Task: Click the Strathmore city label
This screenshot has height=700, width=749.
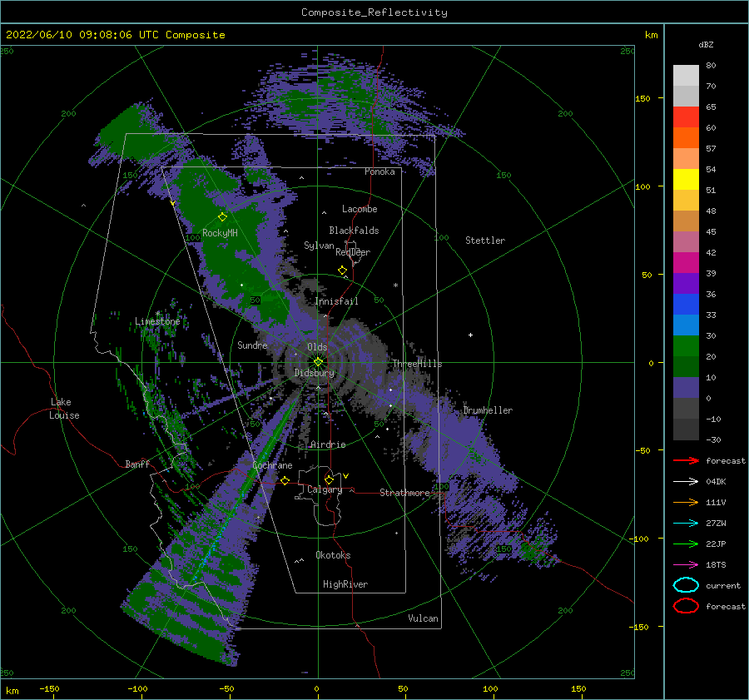Action: (x=404, y=492)
